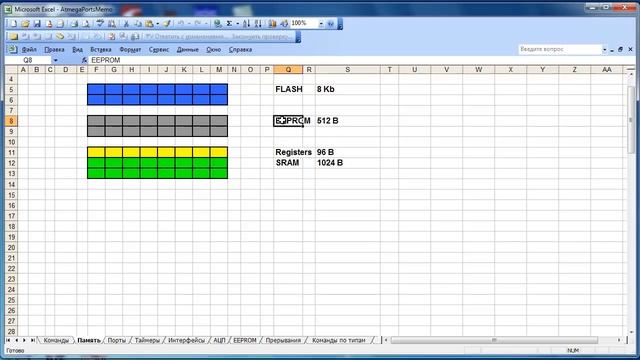The image size is (640, 360).
Task: Click the first icon on the reviewing toolbar
Action: click(14, 37)
